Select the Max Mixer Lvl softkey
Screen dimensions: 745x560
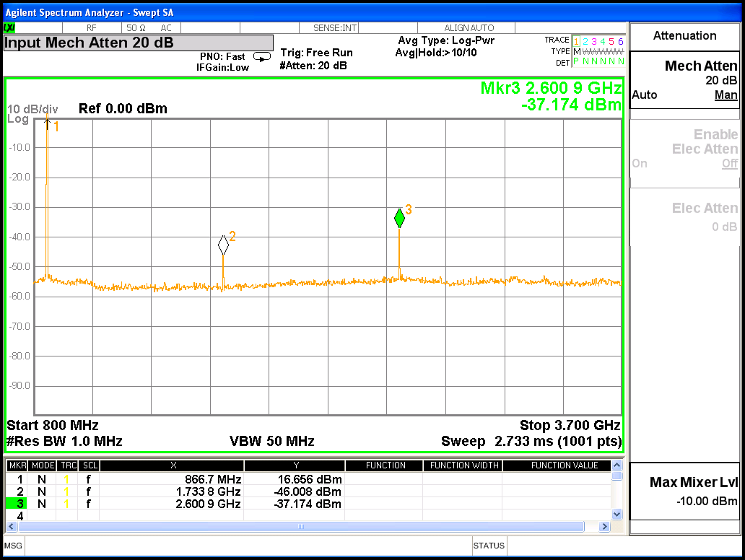click(x=684, y=491)
